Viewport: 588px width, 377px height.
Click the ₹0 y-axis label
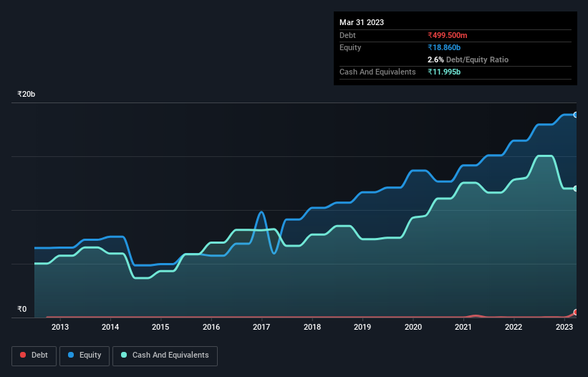click(x=22, y=309)
